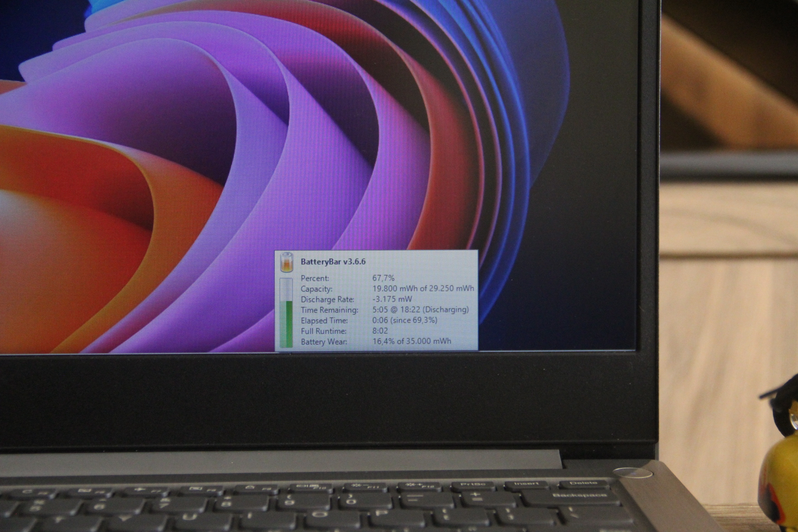Click the -3.175 mW discharge value
Viewport: 798px width, 532px height.
[392, 299]
